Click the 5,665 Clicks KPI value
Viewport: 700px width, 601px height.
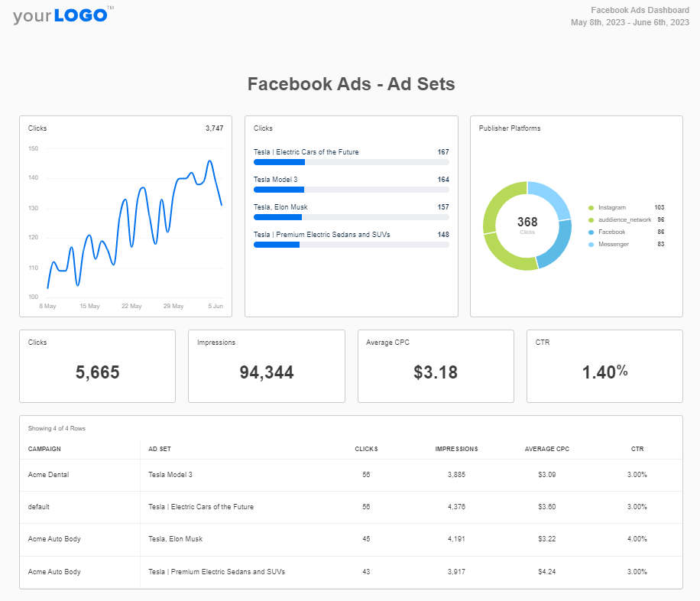[97, 372]
